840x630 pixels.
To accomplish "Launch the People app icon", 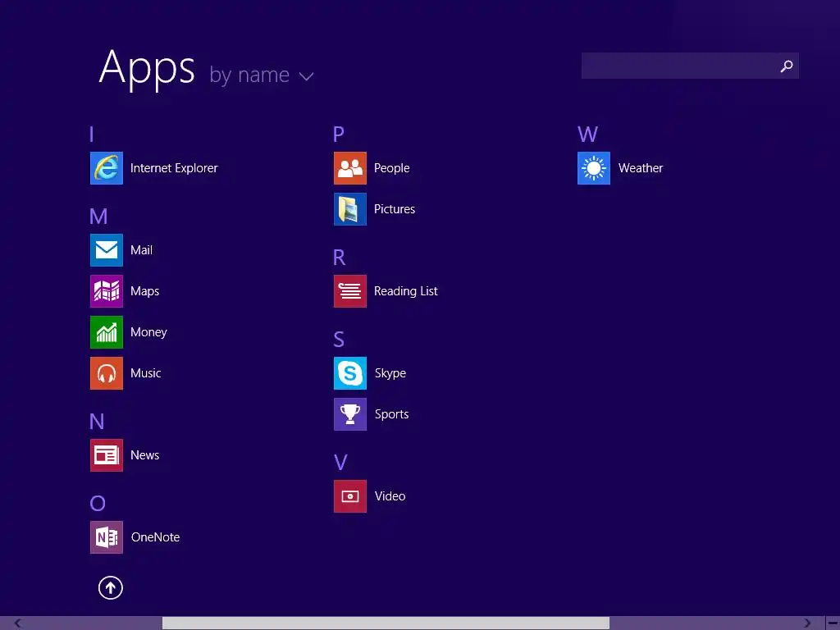I will [349, 168].
